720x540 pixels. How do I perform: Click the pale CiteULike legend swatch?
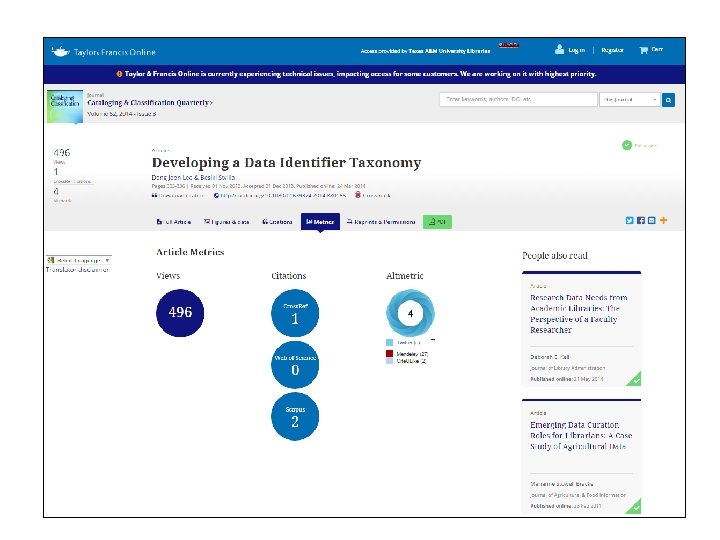389,361
